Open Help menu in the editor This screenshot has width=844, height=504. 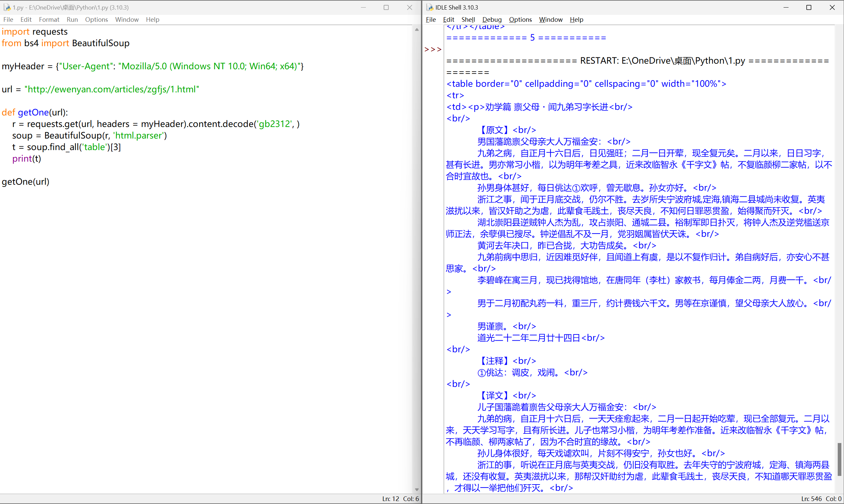[153, 19]
